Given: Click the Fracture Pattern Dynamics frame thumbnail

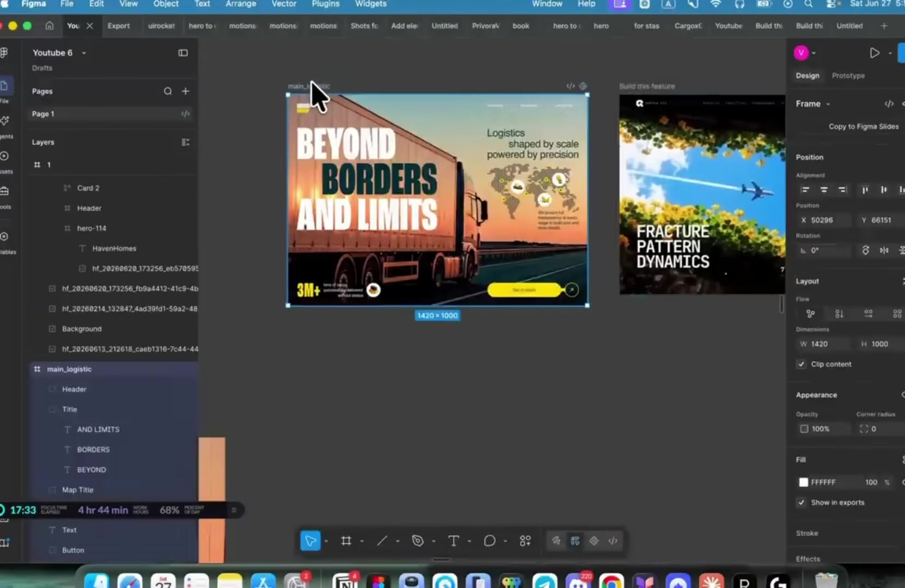Looking at the screenshot, I should point(702,194).
